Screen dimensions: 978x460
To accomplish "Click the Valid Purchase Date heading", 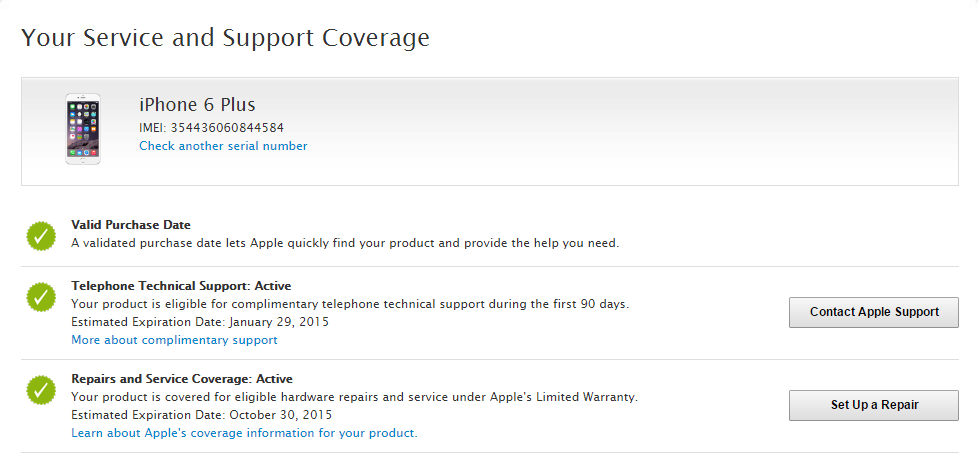I will pos(131,225).
